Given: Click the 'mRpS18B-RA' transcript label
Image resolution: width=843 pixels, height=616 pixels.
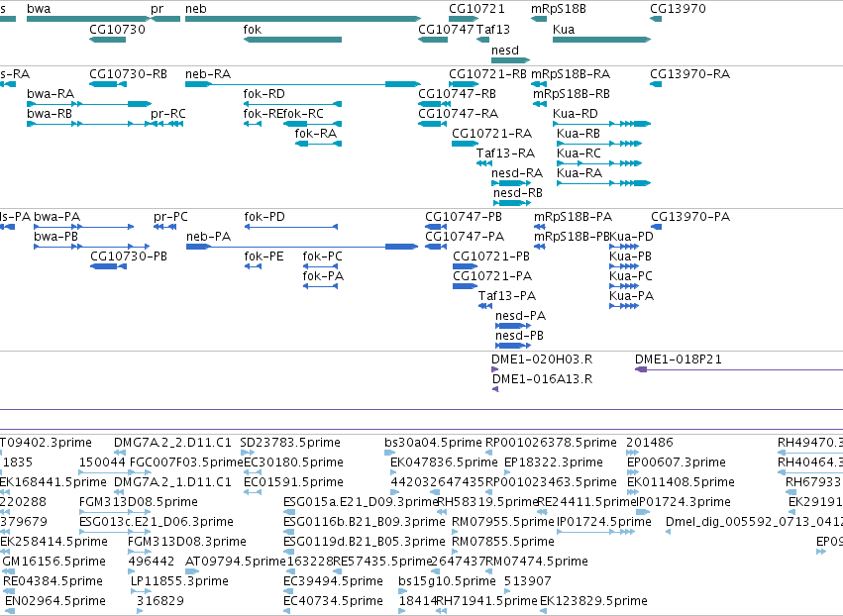Looking at the screenshot, I should click(571, 74).
